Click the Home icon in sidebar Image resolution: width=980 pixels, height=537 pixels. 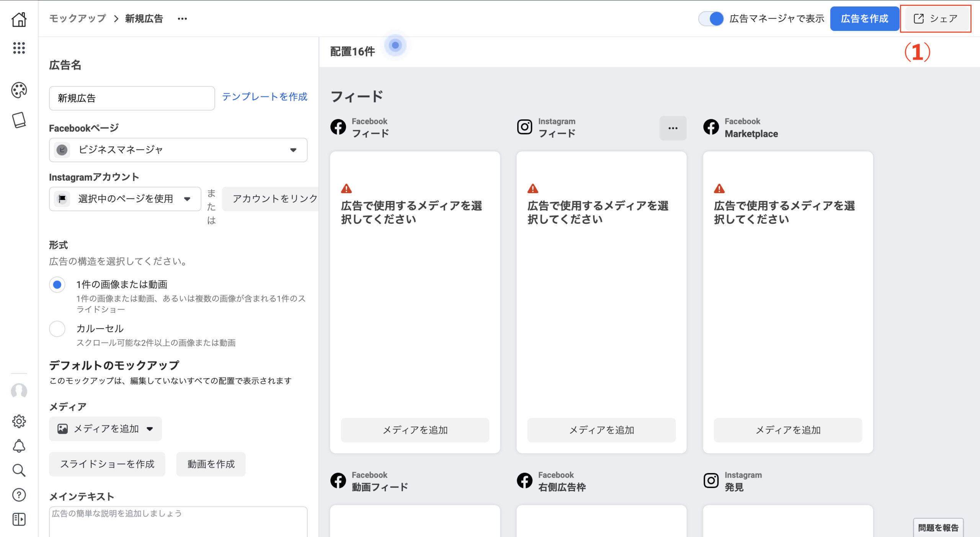[19, 19]
